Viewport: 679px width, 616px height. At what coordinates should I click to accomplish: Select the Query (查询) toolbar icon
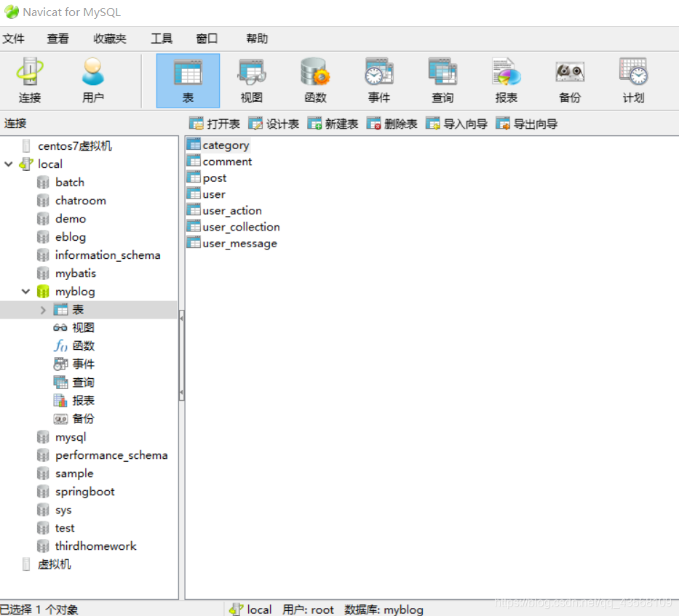pyautogui.click(x=442, y=80)
